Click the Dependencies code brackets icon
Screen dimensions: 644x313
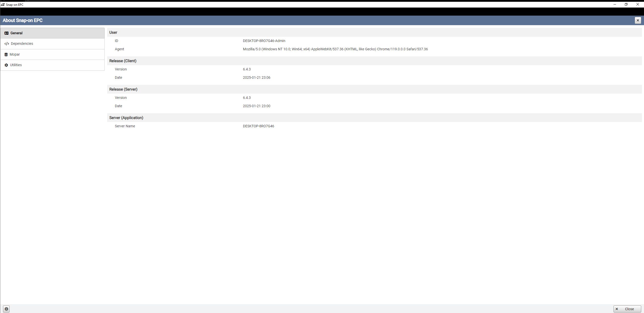(x=7, y=44)
